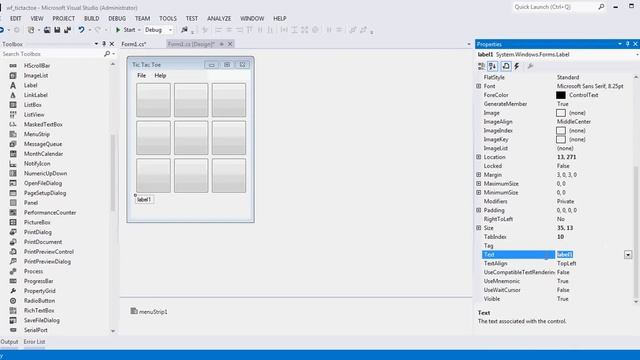Expand the Font property
This screenshot has width=640, height=360.
click(x=478, y=86)
